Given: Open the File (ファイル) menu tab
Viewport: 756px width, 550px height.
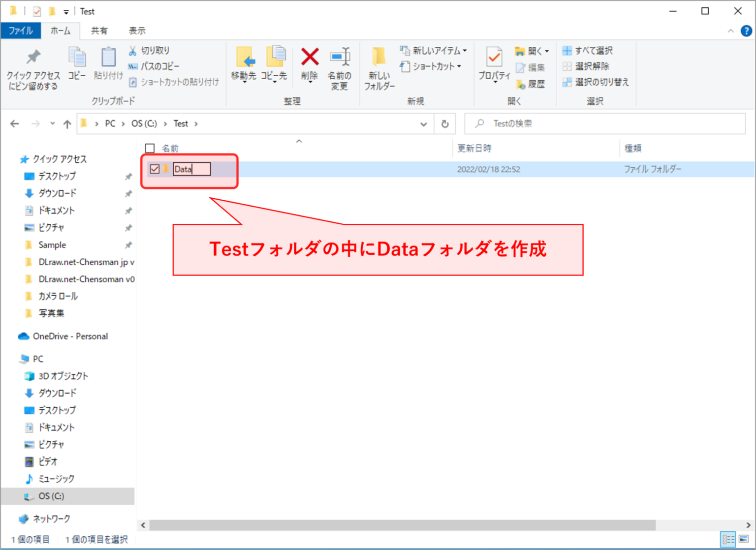Looking at the screenshot, I should click(21, 31).
